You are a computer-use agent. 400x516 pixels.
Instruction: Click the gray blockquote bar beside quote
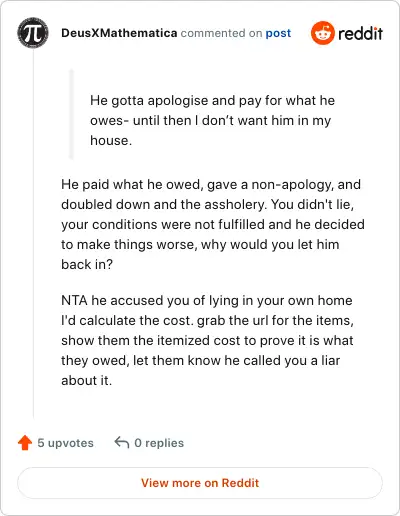[71, 114]
